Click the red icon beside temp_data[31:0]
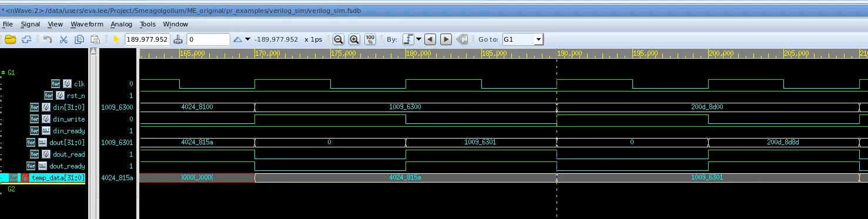868x219 pixels. pos(25,177)
